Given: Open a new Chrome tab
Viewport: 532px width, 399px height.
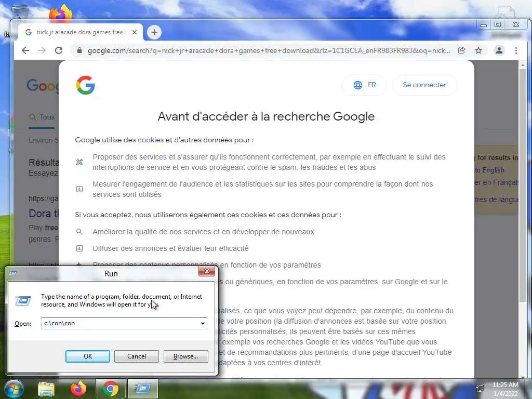Looking at the screenshot, I should coord(154,32).
